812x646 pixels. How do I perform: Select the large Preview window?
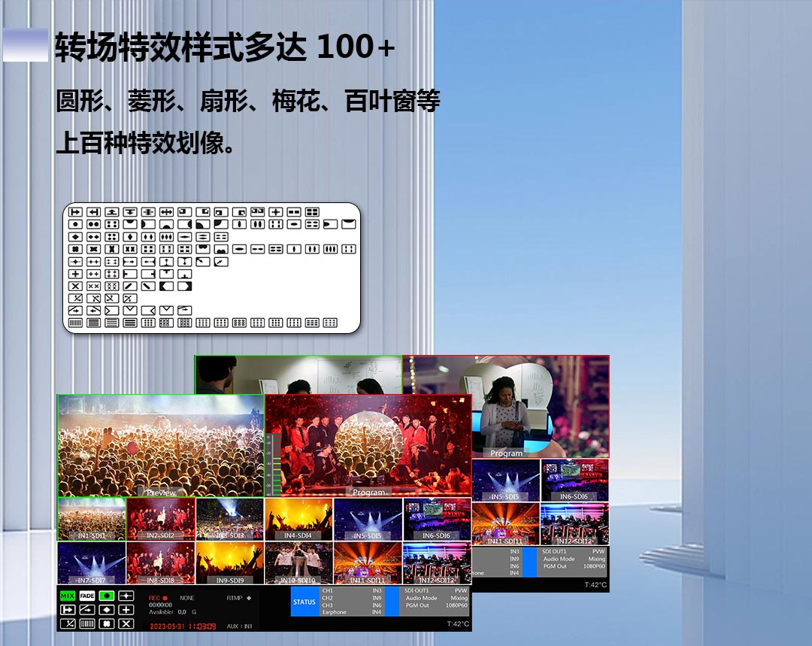click(x=160, y=445)
